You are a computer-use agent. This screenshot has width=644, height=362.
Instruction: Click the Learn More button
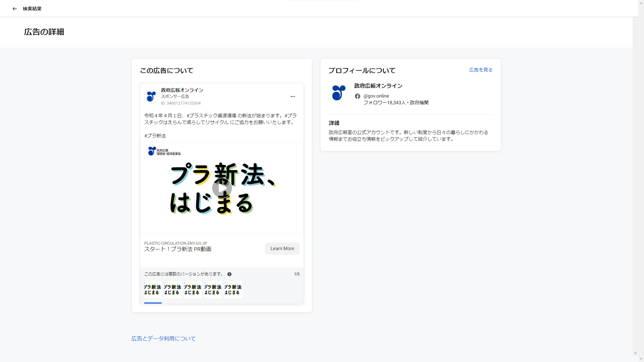tap(282, 249)
